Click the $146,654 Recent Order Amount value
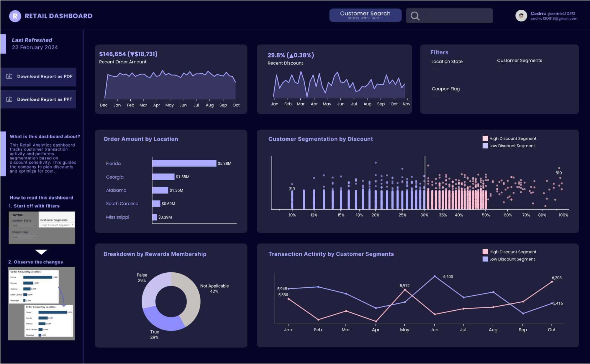The image size is (590, 364). pos(128,54)
